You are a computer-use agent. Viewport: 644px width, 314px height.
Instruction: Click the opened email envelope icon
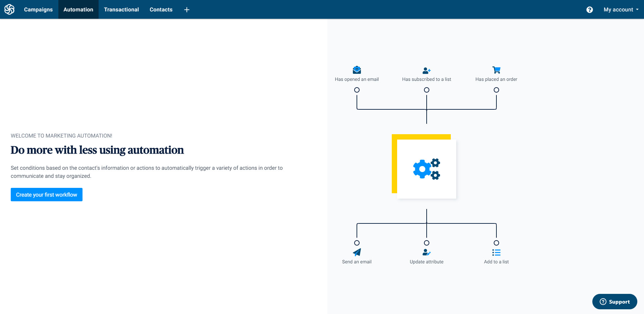(357, 70)
